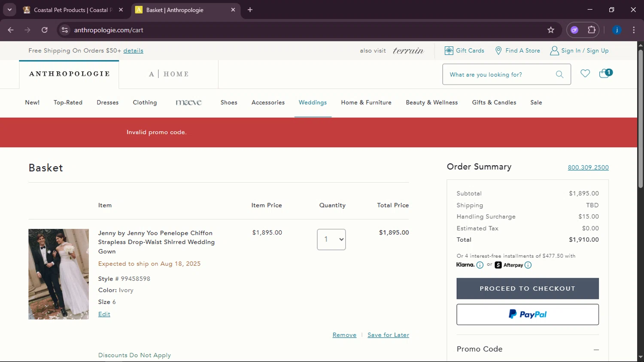
Task: Open free shipping details link
Action: click(133, 51)
